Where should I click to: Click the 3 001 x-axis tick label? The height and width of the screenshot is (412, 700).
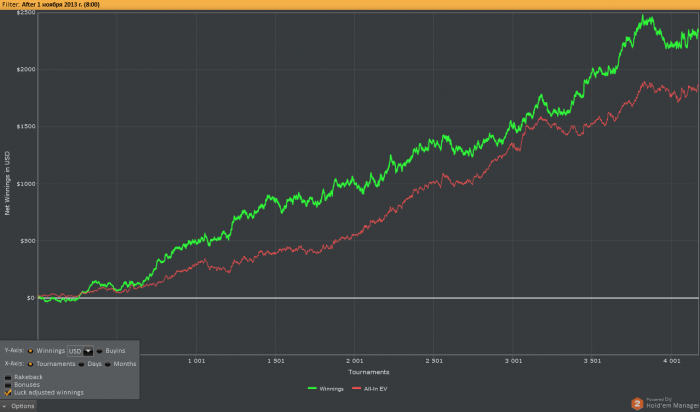[x=513, y=361]
